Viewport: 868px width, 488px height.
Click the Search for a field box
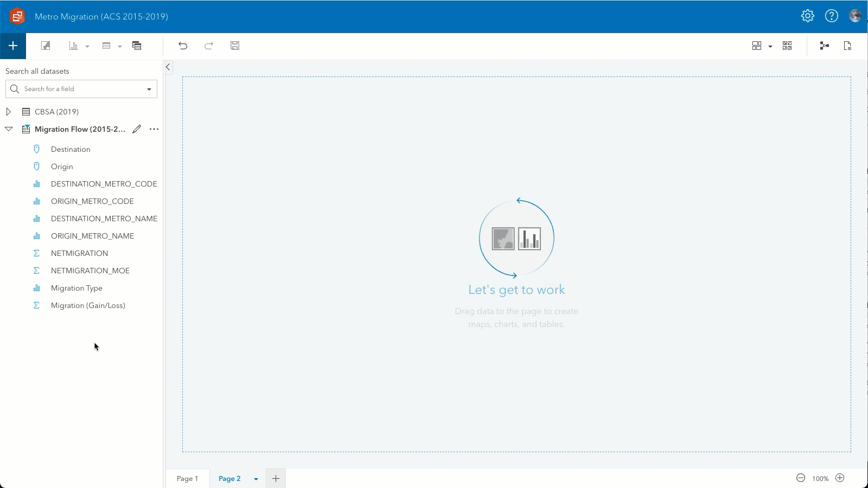(76, 88)
